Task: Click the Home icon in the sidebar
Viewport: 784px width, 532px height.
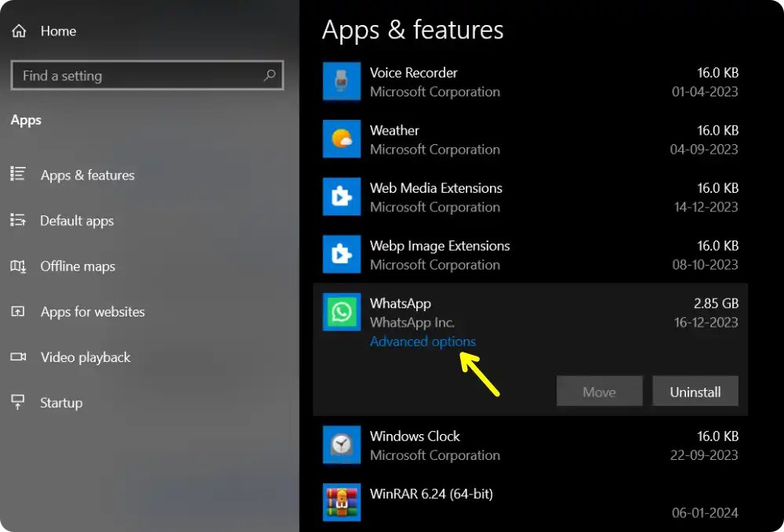Action: tap(18, 31)
